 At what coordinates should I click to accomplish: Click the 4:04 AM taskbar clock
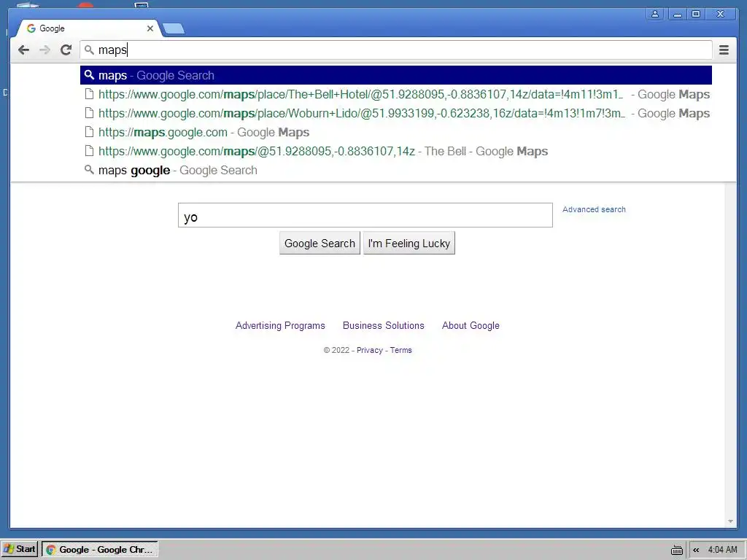click(x=723, y=550)
